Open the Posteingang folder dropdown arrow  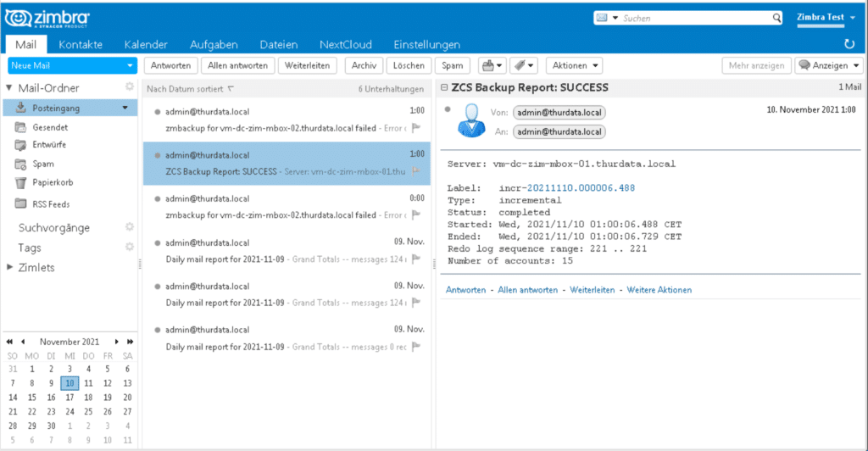[x=125, y=108]
